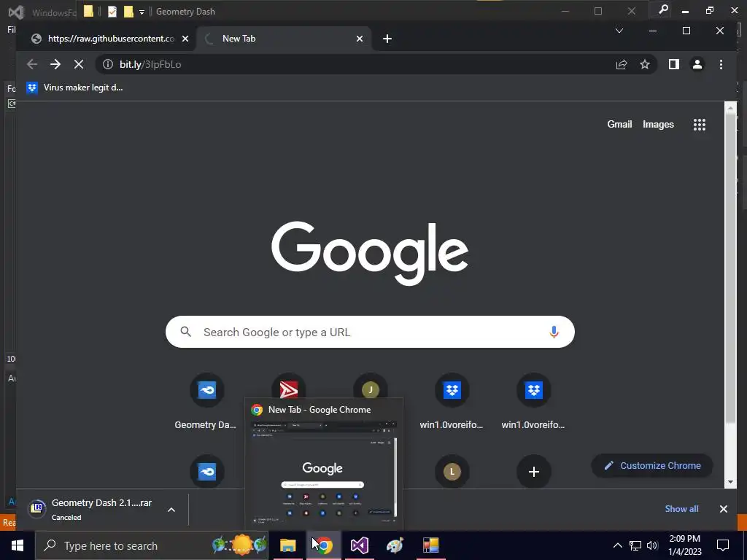This screenshot has height=560, width=747.
Task: Open a new tab with the plus button
Action: tap(387, 39)
